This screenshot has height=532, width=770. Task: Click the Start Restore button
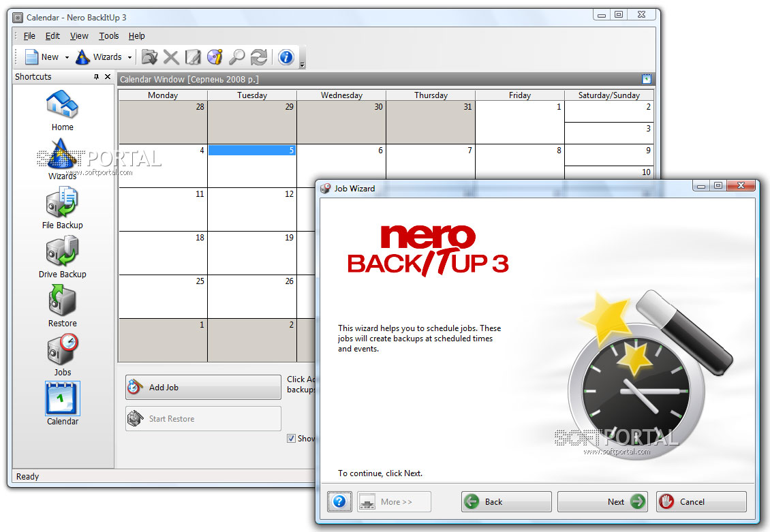(203, 419)
